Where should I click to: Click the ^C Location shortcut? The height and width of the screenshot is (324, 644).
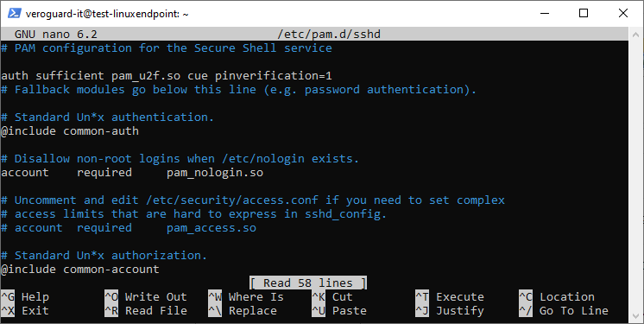[557, 297]
